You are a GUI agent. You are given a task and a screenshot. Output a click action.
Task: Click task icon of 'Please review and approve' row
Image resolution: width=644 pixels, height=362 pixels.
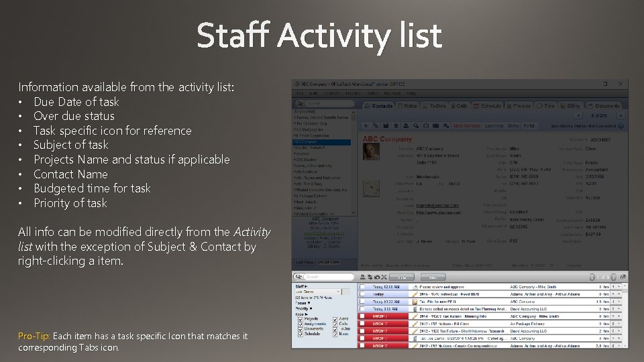[x=415, y=288]
